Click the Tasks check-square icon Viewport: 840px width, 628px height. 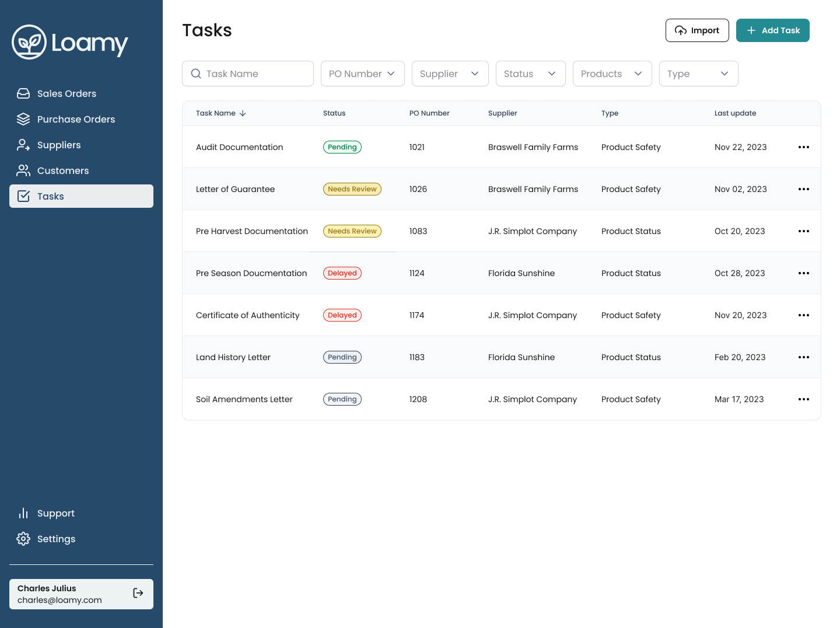[x=23, y=196]
